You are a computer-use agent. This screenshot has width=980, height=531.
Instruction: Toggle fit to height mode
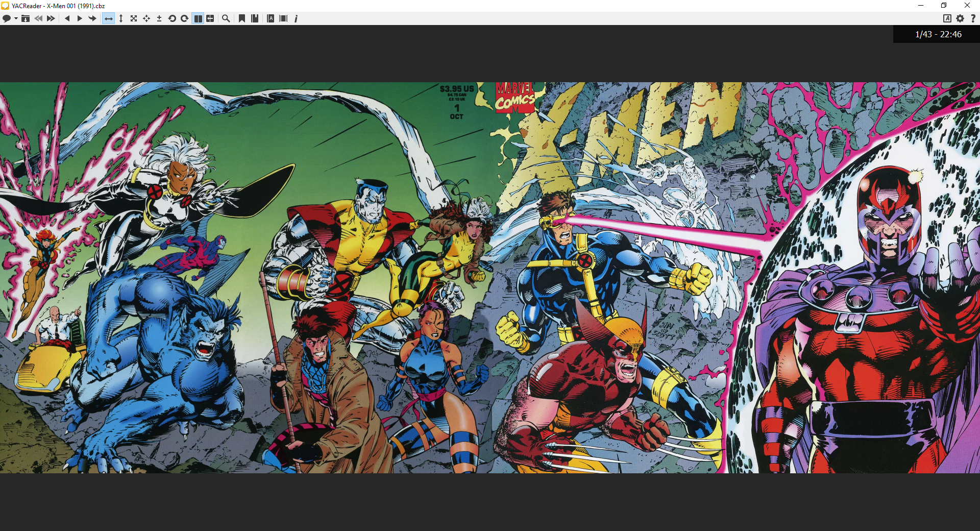click(121, 18)
